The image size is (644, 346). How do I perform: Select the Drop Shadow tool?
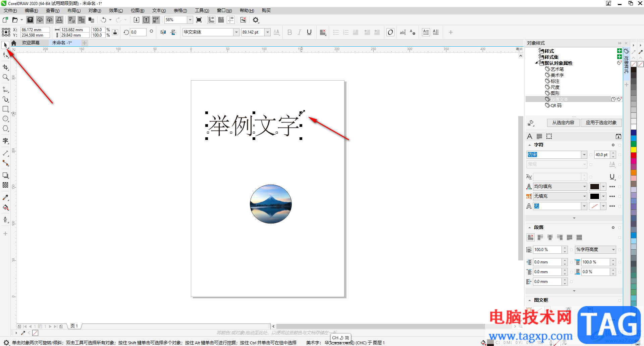pos(5,175)
